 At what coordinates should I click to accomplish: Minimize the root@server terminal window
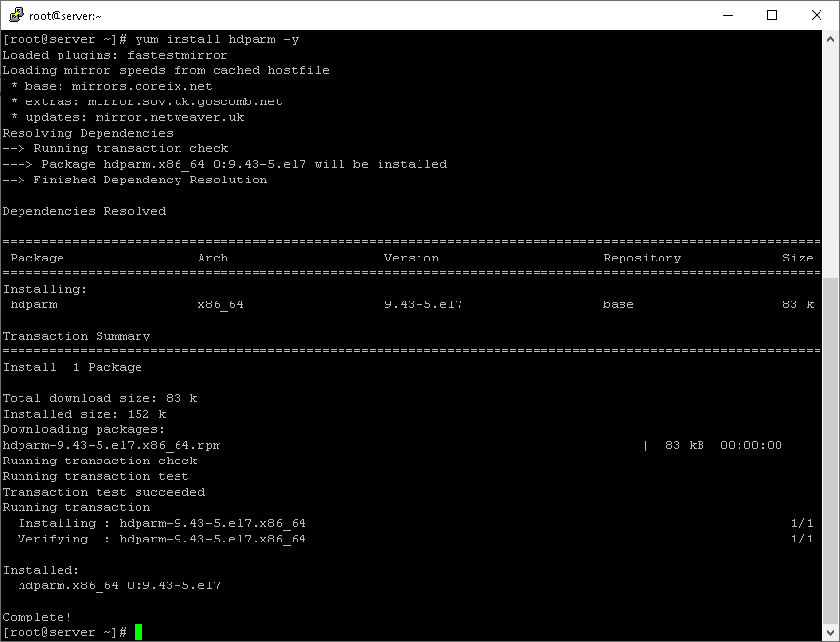(x=728, y=15)
